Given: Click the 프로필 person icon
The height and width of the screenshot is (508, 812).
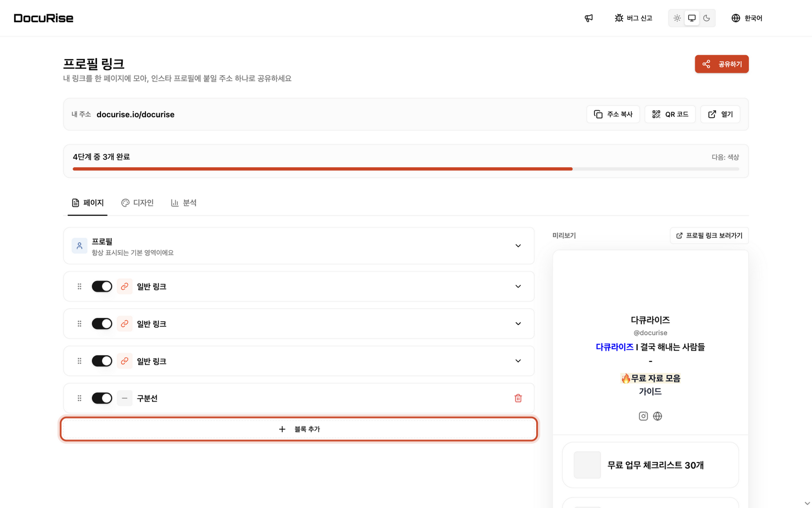Looking at the screenshot, I should [80, 246].
